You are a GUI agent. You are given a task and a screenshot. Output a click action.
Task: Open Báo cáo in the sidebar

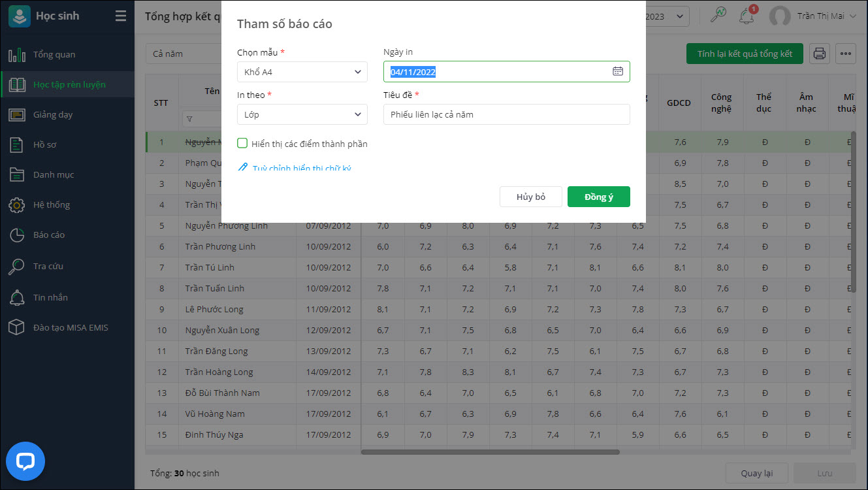(x=49, y=235)
